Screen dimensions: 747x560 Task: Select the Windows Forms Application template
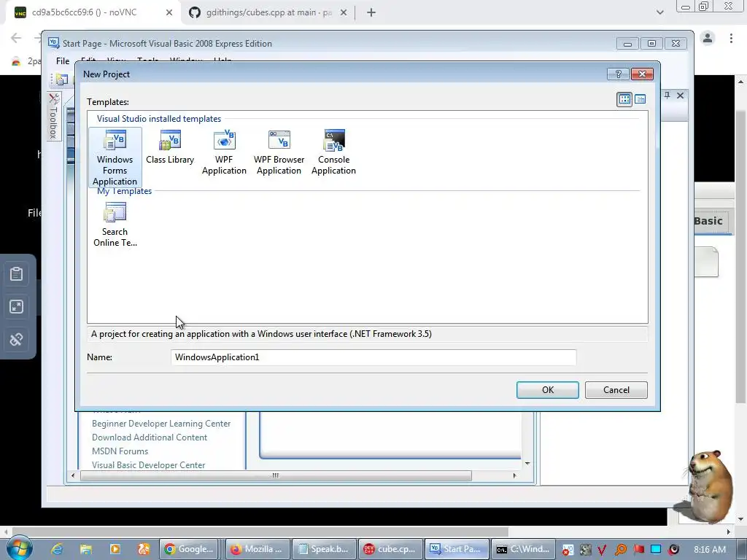click(115, 157)
